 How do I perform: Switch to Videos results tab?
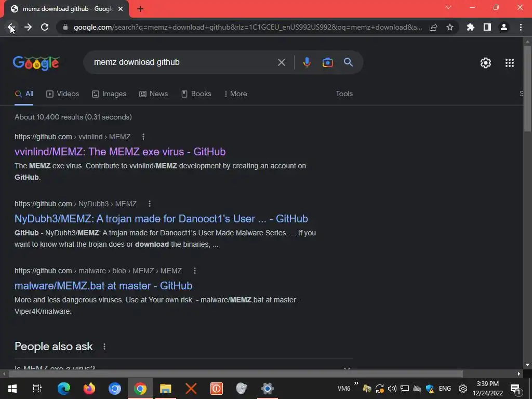coord(63,94)
